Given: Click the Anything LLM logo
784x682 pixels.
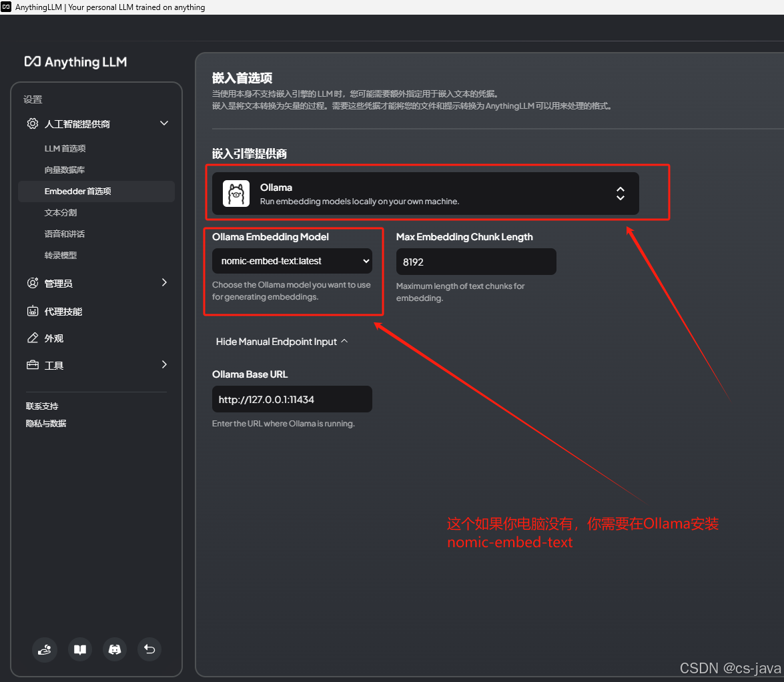Looking at the screenshot, I should (75, 62).
